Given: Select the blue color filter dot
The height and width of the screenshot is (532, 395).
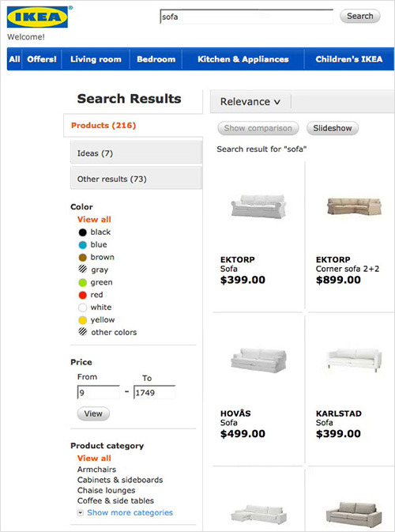Looking at the screenshot, I should [83, 245].
